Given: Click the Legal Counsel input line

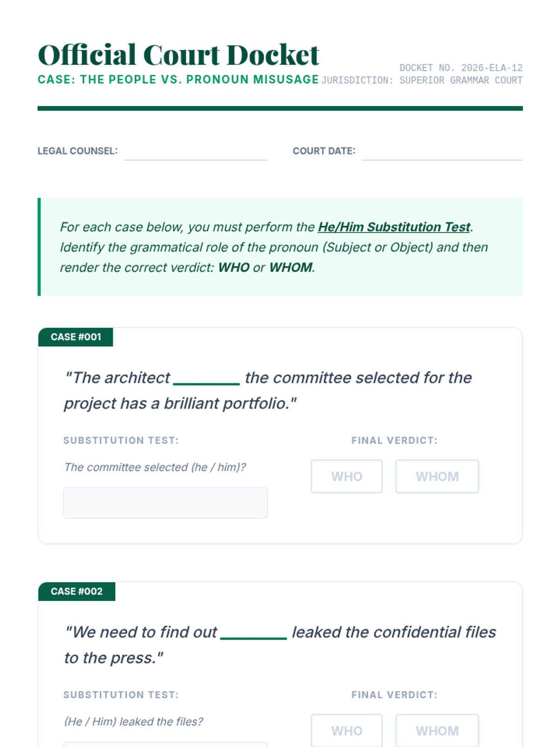Looking at the screenshot, I should (x=196, y=153).
